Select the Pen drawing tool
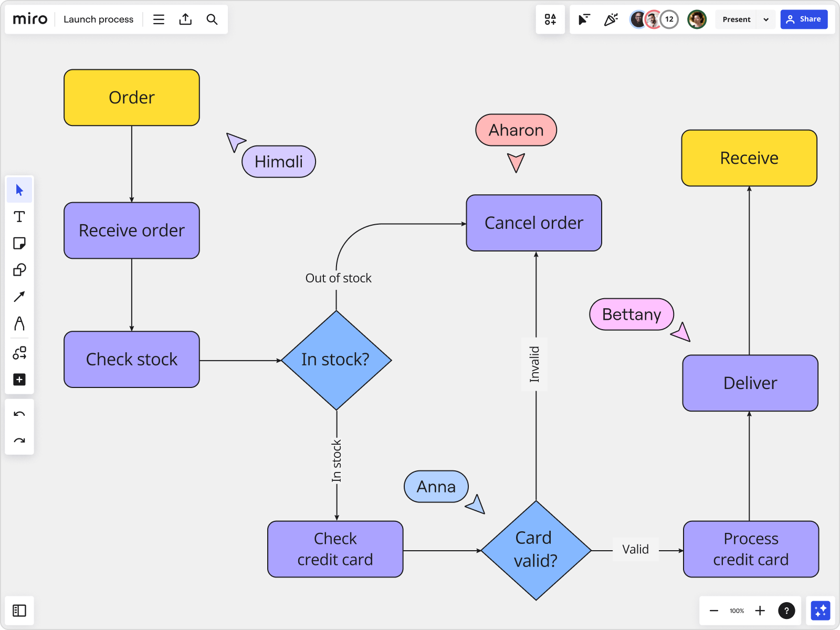The height and width of the screenshot is (630, 840). (19, 324)
